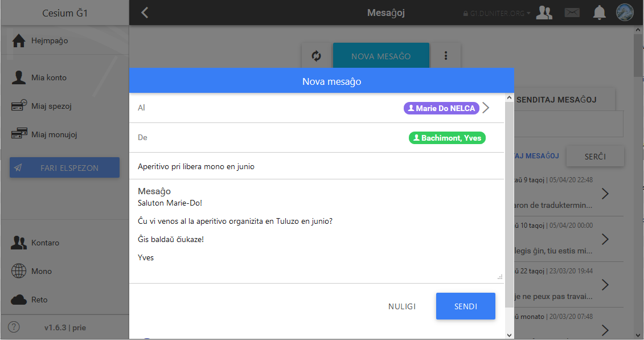Image resolution: width=644 pixels, height=340 pixels.
Task: Open the envelope messages icon
Action: coord(572,13)
